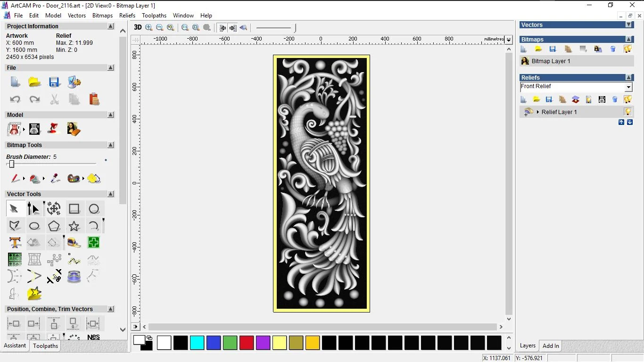Open the Reliefs menu

click(x=127, y=16)
